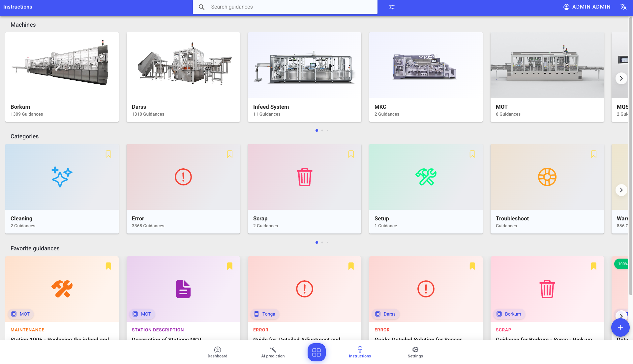Click the orange Maintenance tools icon
Viewport: 633px width, 364px height.
pyautogui.click(x=62, y=289)
